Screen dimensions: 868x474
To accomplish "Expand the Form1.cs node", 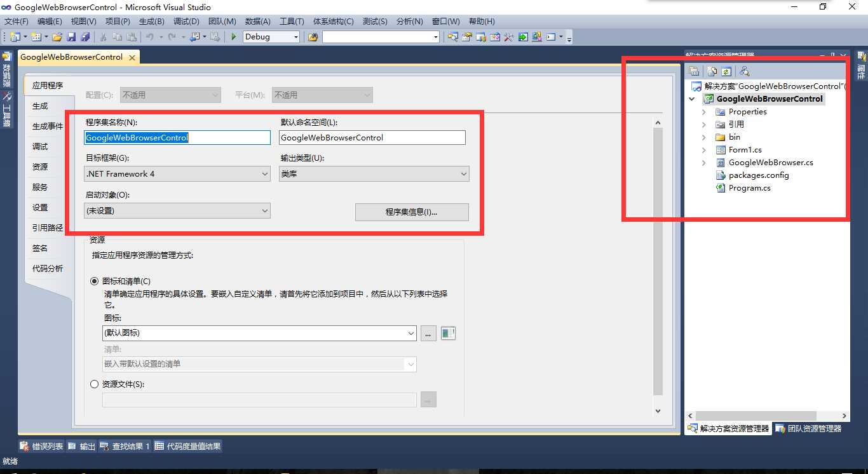I will (x=704, y=150).
